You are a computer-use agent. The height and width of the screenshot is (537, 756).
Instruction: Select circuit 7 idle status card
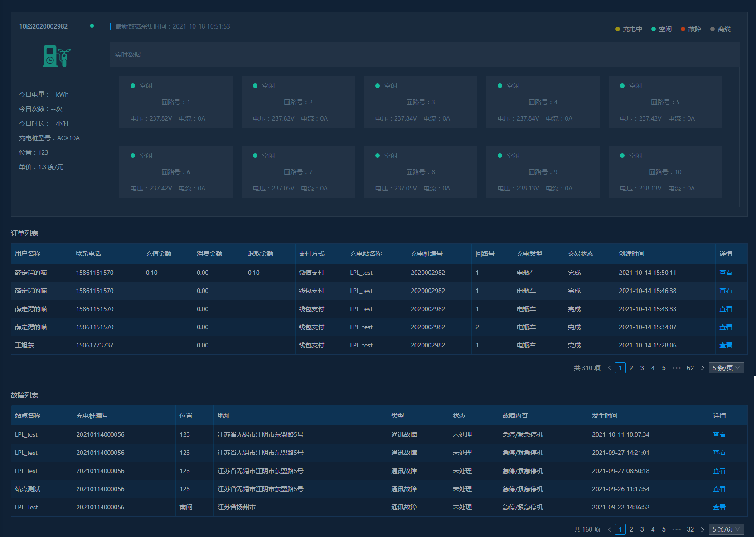[298, 172]
